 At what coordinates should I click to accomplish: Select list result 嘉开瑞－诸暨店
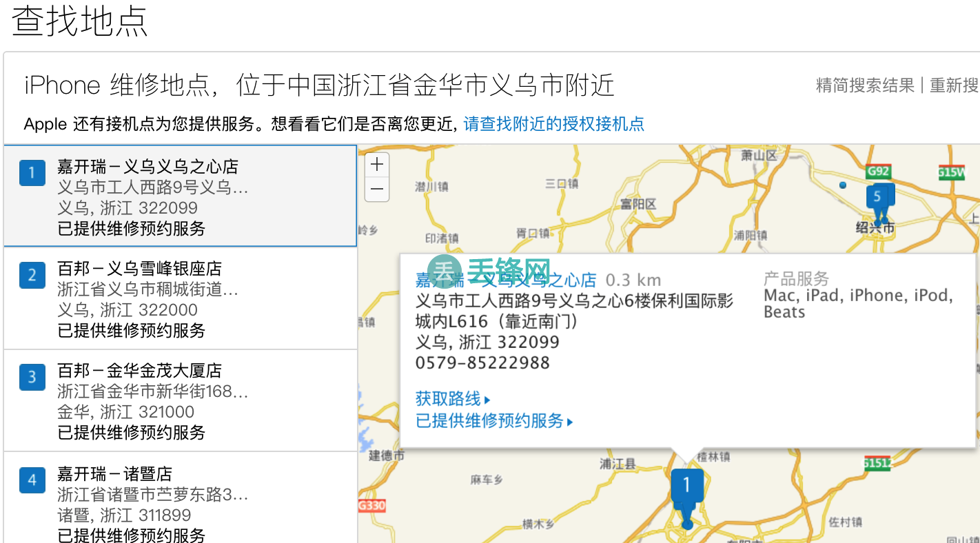(180, 498)
